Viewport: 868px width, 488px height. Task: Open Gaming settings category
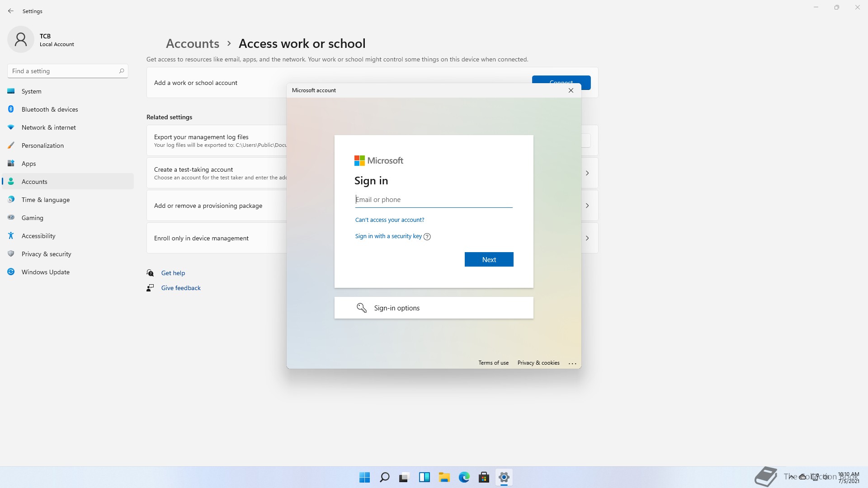coord(68,218)
